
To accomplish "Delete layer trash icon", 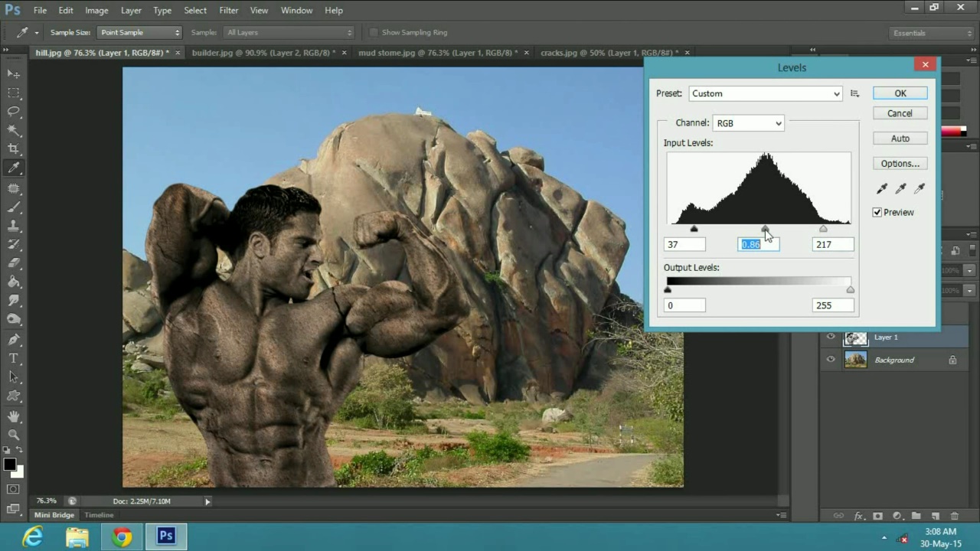I will [954, 517].
